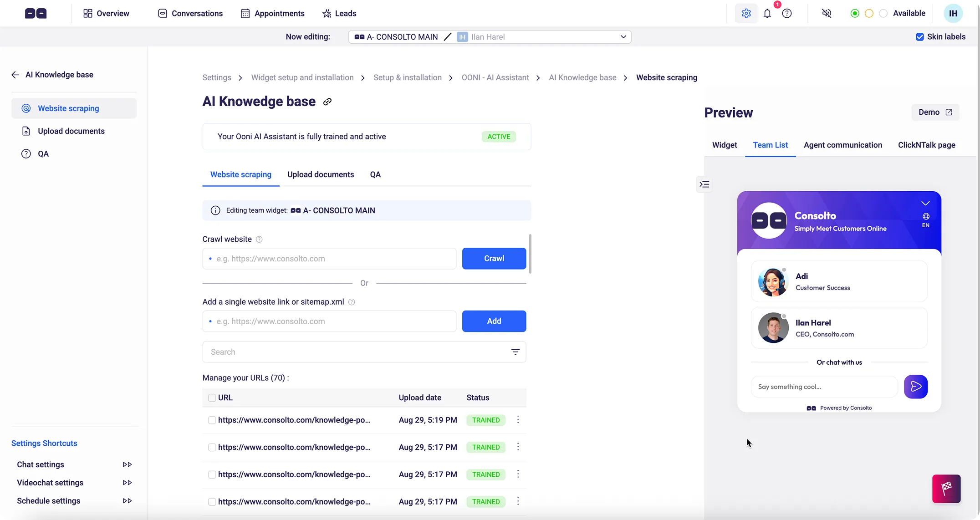Switch to Upload documents tab
Viewport: 980px width, 520px height.
click(321, 174)
